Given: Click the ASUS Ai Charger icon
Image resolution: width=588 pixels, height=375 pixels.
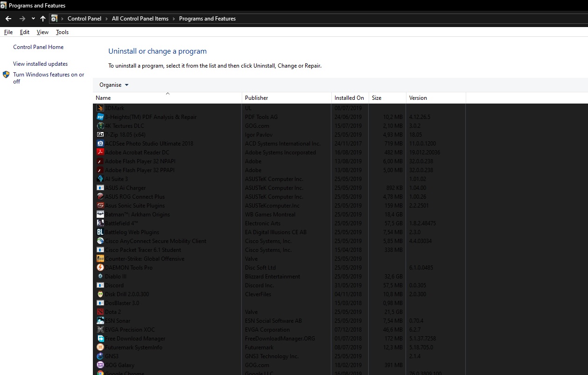Looking at the screenshot, I should (x=100, y=187).
